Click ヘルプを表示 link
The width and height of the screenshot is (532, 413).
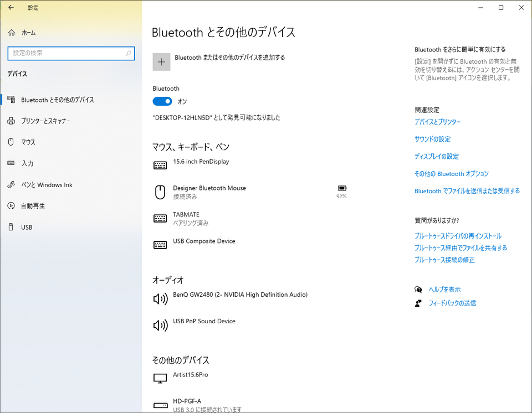pyautogui.click(x=445, y=290)
